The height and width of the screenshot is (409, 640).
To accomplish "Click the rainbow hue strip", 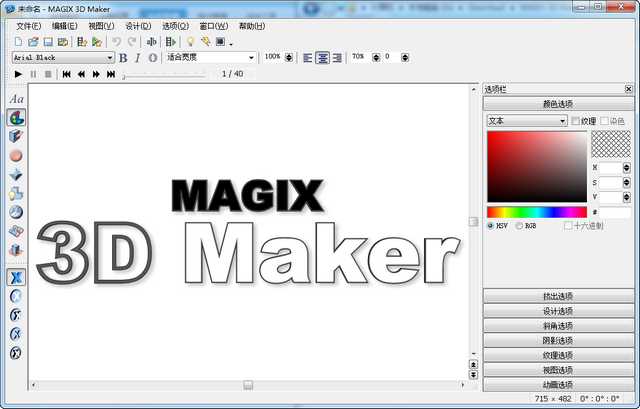I will [537, 212].
